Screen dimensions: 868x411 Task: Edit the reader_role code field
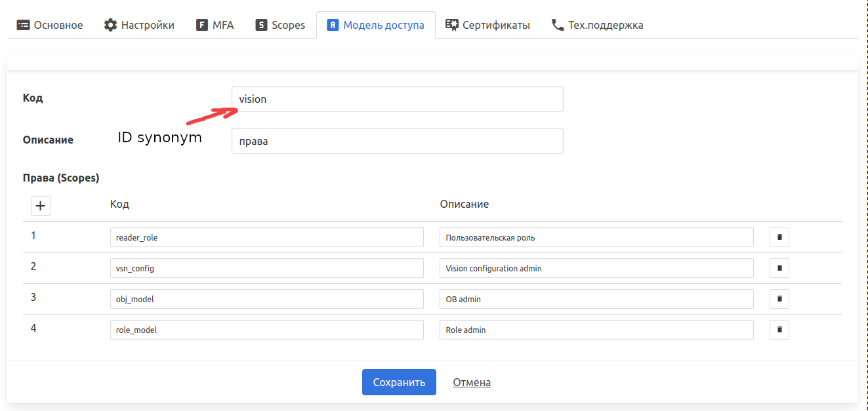266,237
